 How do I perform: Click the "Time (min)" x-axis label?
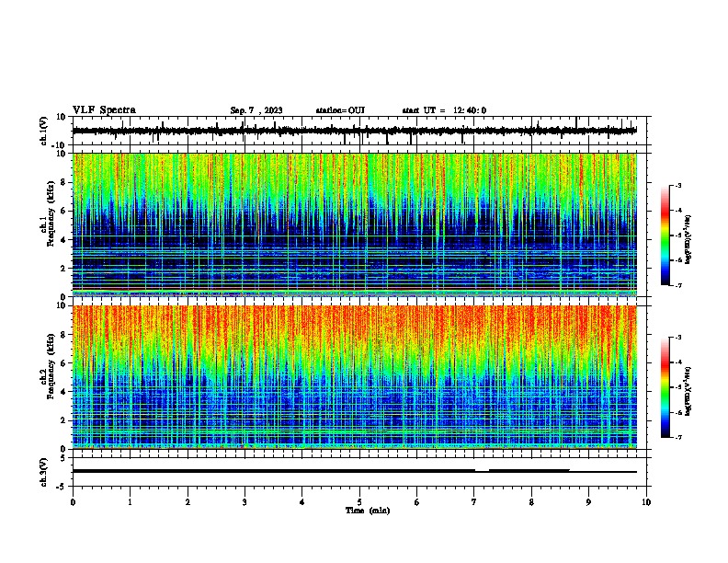click(368, 511)
